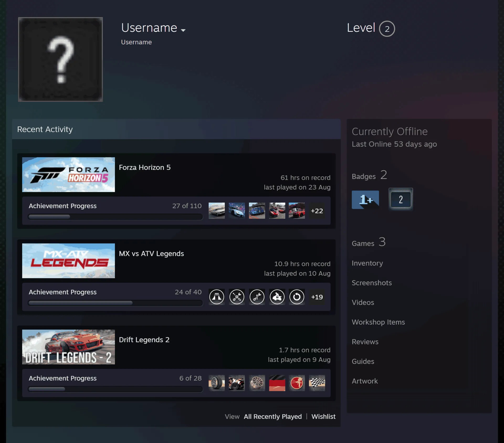
Task: Open All Recently Played link
Action: coord(273,416)
